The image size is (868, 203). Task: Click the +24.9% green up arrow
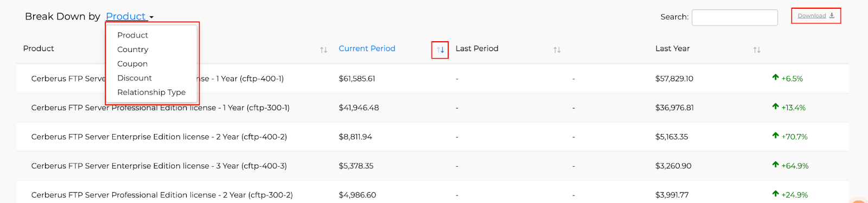(775, 194)
